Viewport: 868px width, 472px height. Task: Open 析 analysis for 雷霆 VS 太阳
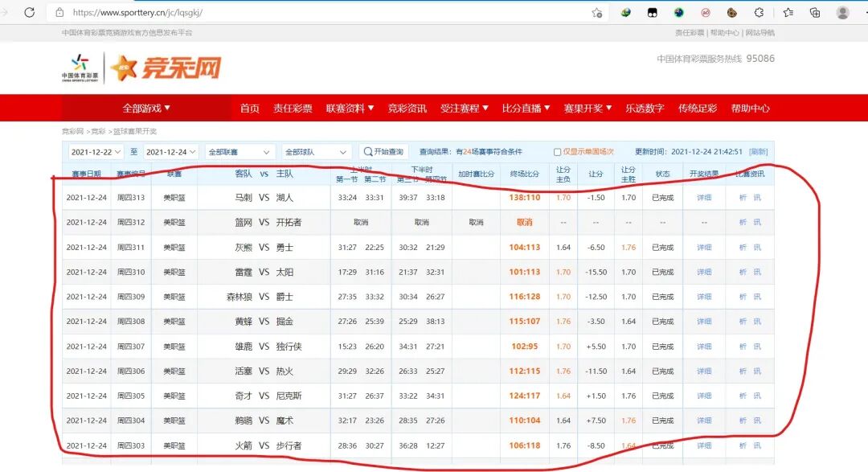coord(743,272)
